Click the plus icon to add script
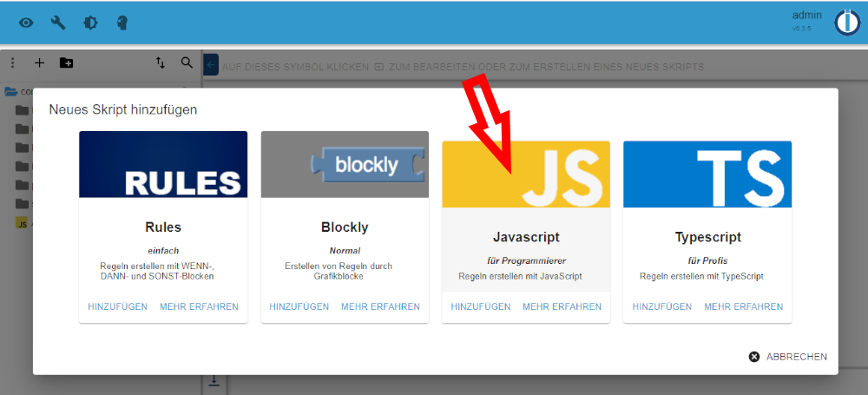 (39, 63)
